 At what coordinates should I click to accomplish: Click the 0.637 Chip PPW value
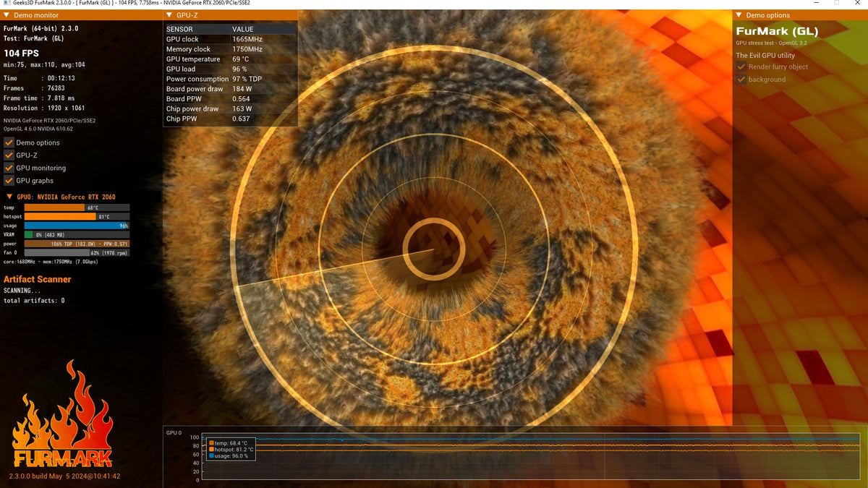241,119
